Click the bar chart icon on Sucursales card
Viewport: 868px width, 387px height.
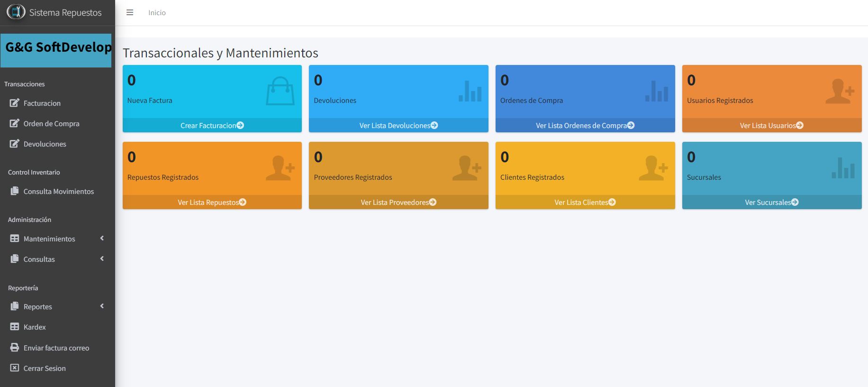coord(843,168)
